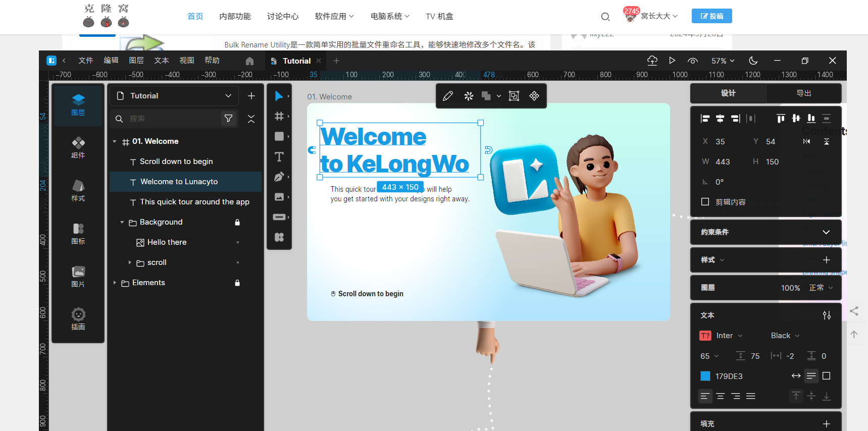Select the Text tool
Image resolution: width=868 pixels, height=431 pixels.
[279, 156]
